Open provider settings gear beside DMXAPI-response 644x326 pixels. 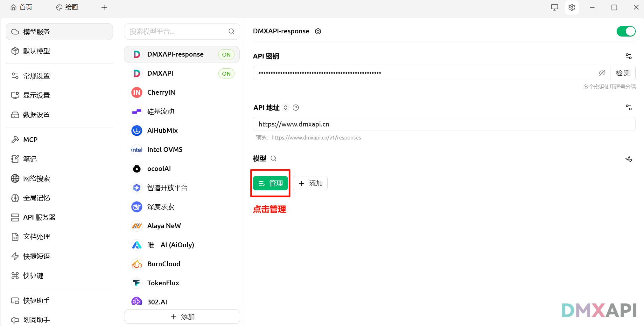[318, 31]
